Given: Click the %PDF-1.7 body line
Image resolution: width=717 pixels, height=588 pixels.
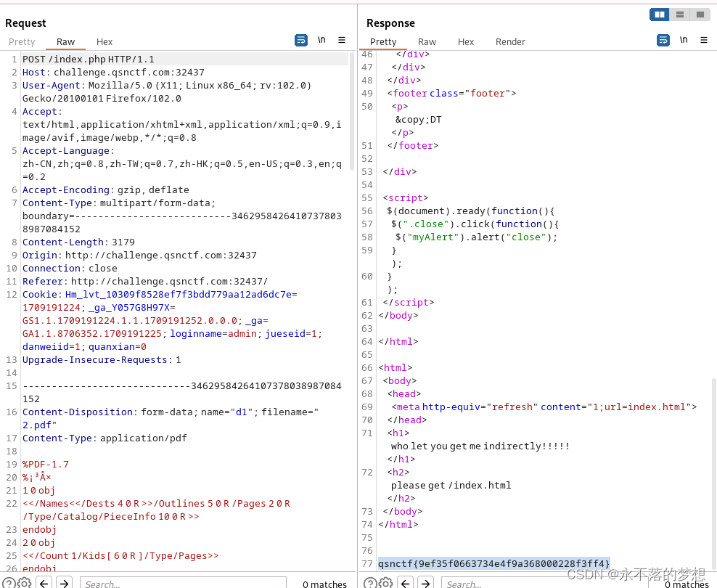Looking at the screenshot, I should [46, 465].
